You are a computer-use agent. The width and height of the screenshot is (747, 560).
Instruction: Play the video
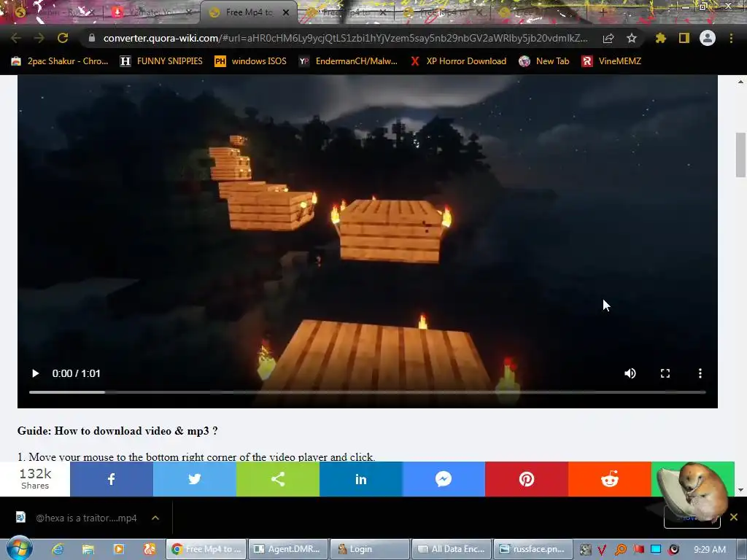[35, 373]
